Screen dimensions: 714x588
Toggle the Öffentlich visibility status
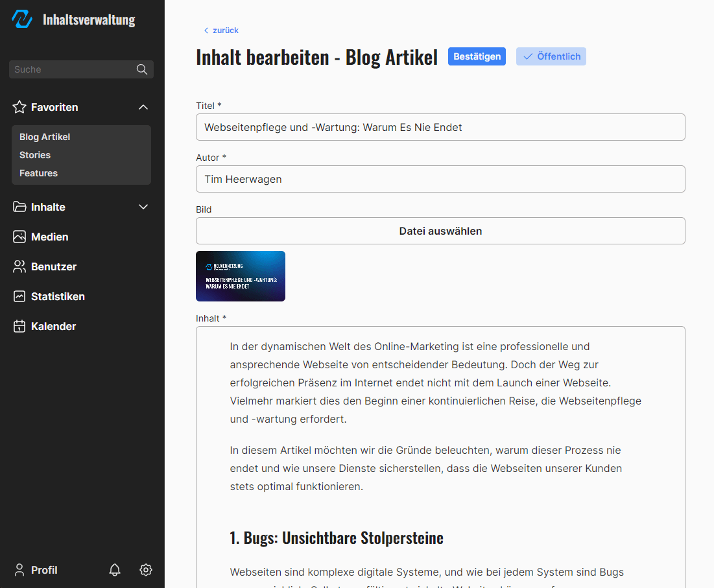[551, 56]
